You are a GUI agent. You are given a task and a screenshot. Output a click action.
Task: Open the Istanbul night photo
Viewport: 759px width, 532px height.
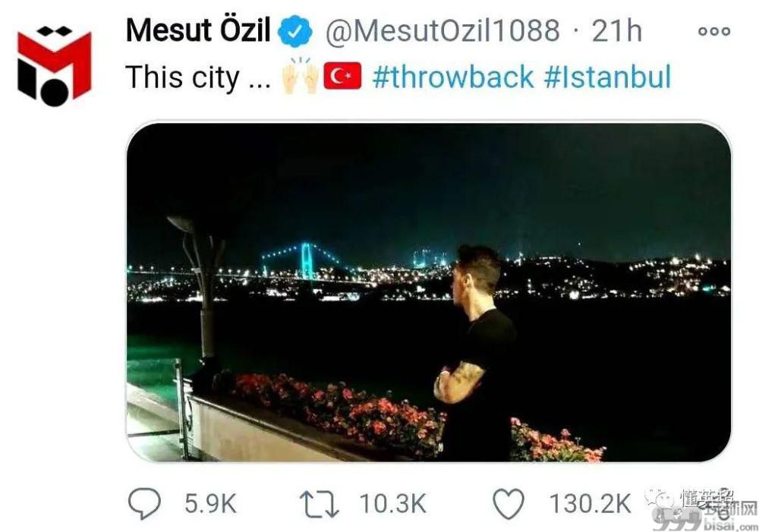point(428,292)
